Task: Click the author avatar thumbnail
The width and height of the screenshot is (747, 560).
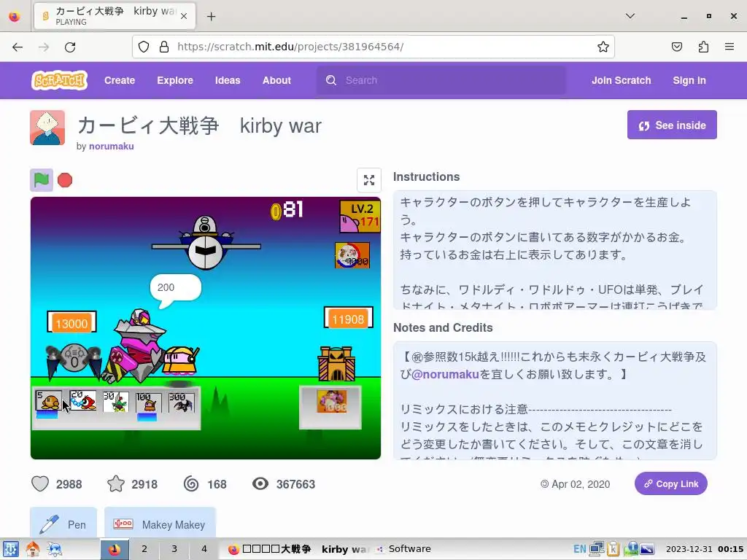Action: tap(47, 128)
